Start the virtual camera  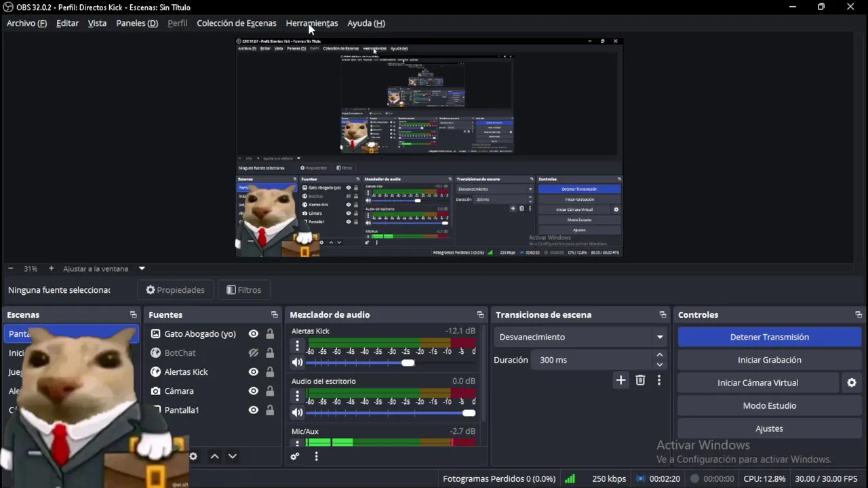pos(757,383)
